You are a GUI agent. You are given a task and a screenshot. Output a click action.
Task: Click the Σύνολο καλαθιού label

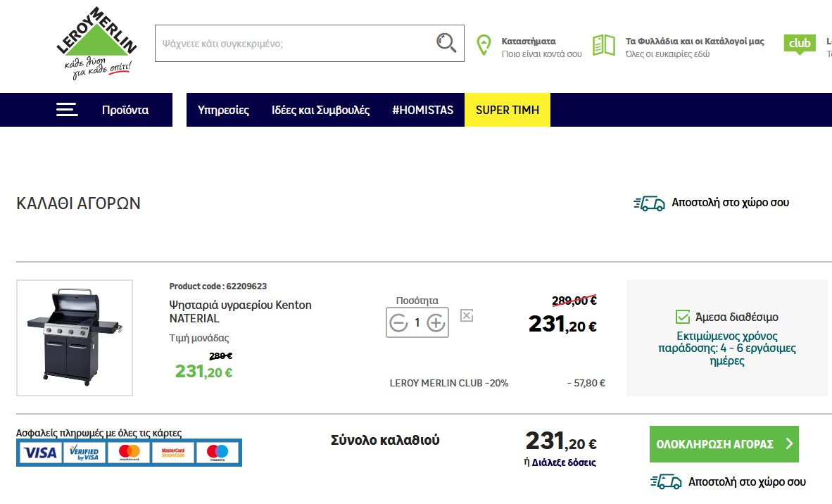pyautogui.click(x=385, y=440)
